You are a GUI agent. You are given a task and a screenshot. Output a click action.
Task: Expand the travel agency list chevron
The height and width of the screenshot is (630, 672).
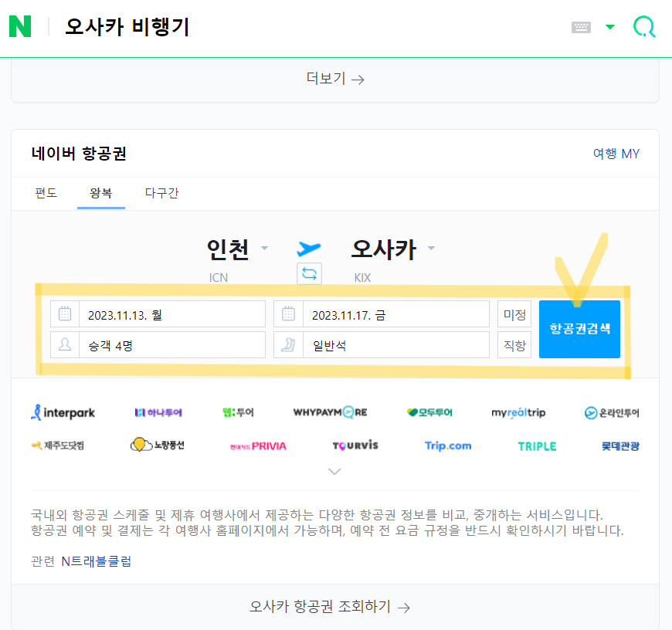pyautogui.click(x=334, y=471)
